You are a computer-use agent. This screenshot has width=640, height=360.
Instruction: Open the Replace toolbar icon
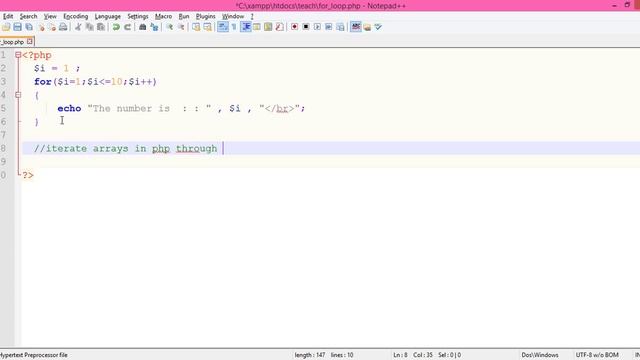coord(154,27)
